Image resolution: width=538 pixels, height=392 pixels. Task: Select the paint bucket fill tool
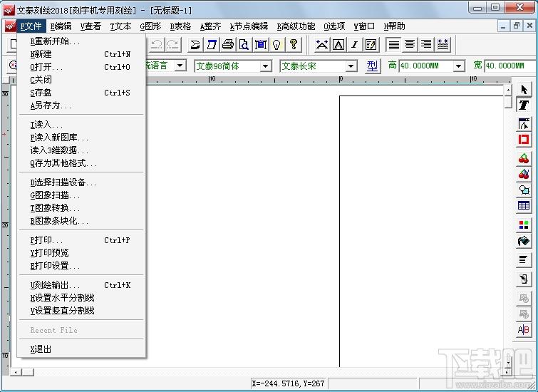[x=524, y=241]
